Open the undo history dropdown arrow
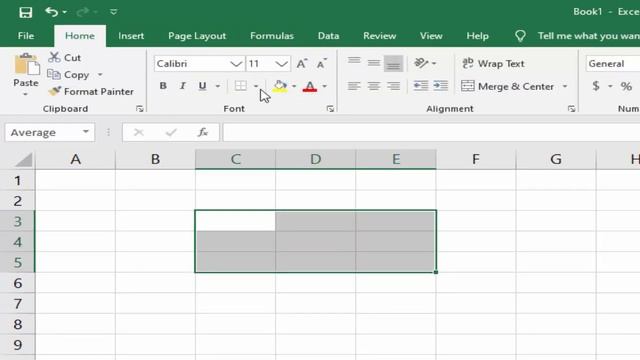Image resolution: width=640 pixels, height=360 pixels. (64, 12)
